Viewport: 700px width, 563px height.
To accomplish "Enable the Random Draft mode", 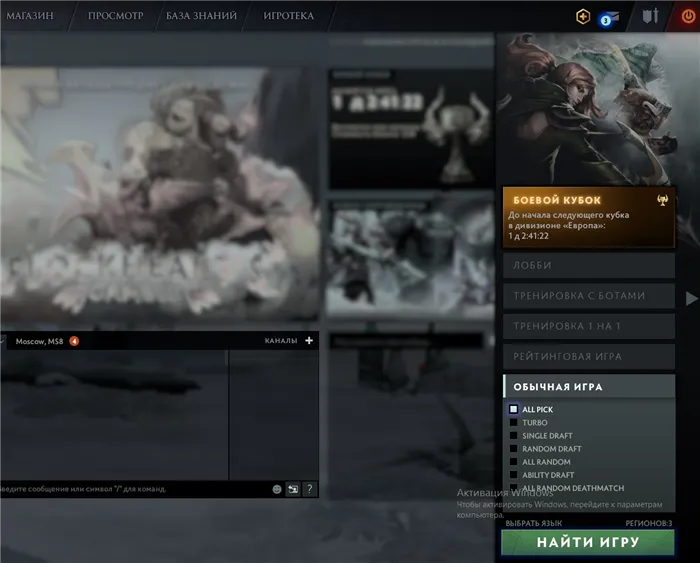I will [x=513, y=448].
